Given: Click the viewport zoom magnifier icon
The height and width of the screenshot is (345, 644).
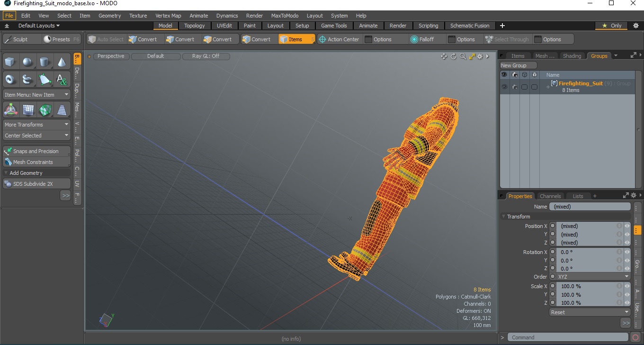Looking at the screenshot, I should 463,56.
